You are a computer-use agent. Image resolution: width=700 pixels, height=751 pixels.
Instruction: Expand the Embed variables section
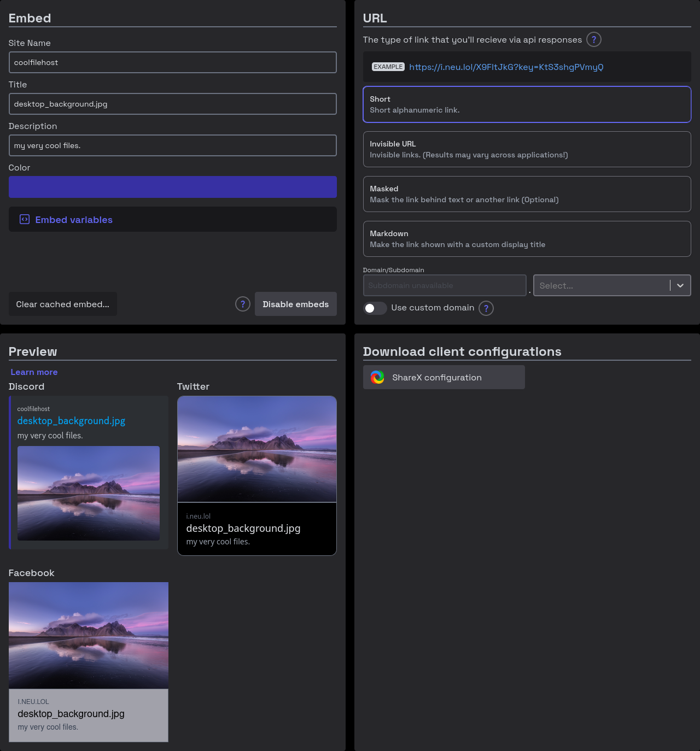click(74, 220)
